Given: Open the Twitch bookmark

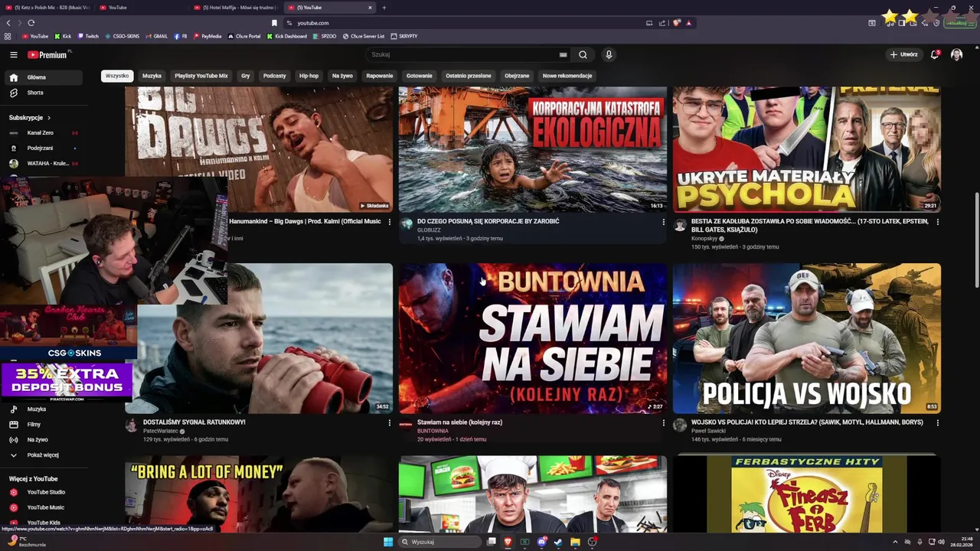Looking at the screenshot, I should tap(89, 36).
